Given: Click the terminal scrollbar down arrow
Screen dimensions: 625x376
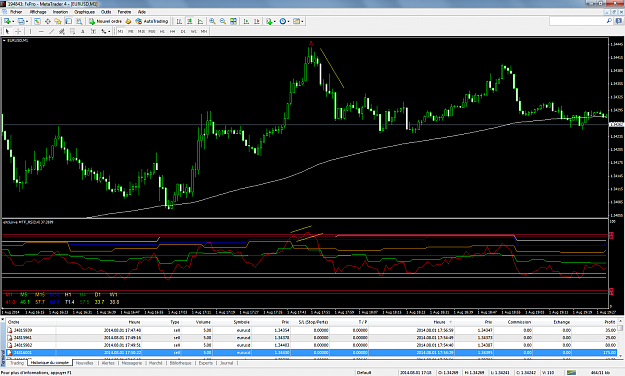Looking at the screenshot, I should 620,356.
